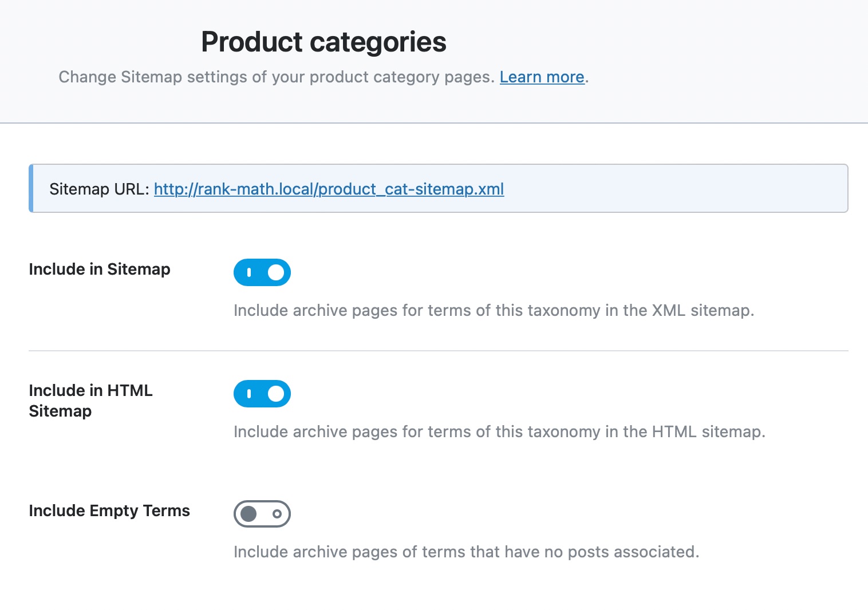Screen dimensions: 868x610
Task: Turn off the Include in HTML Sitemap switch
Action: 262,394
